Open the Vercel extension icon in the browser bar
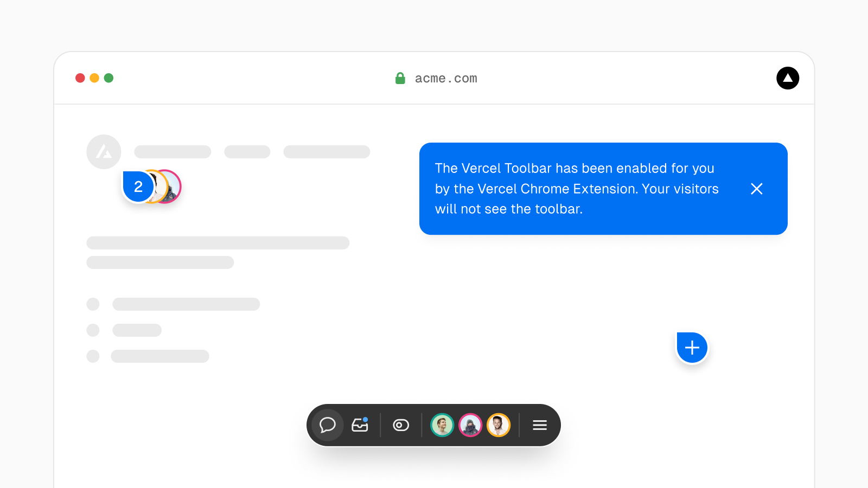 tap(788, 78)
